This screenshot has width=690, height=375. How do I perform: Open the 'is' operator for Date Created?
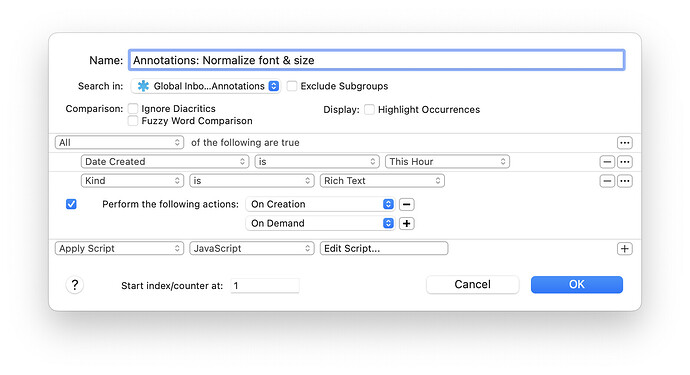point(317,162)
